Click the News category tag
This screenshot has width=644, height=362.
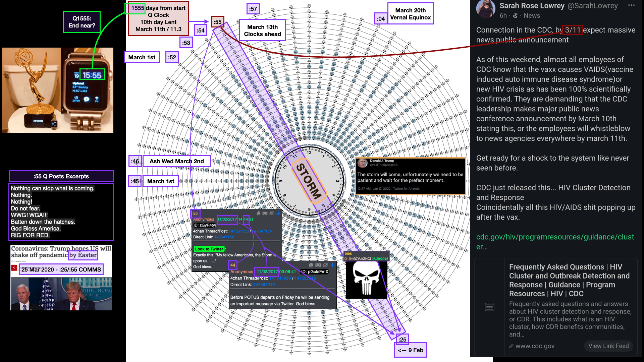tap(532, 16)
